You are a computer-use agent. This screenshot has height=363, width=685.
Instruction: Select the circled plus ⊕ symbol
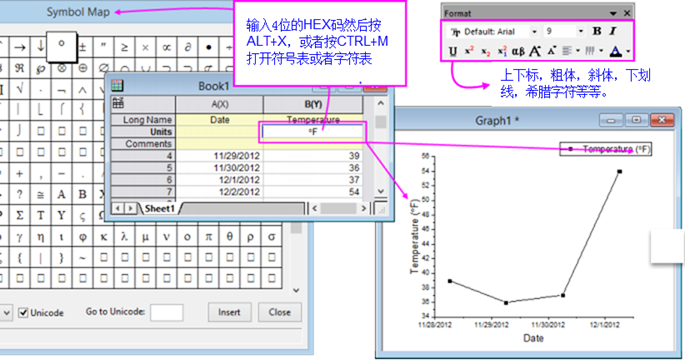click(x=83, y=69)
